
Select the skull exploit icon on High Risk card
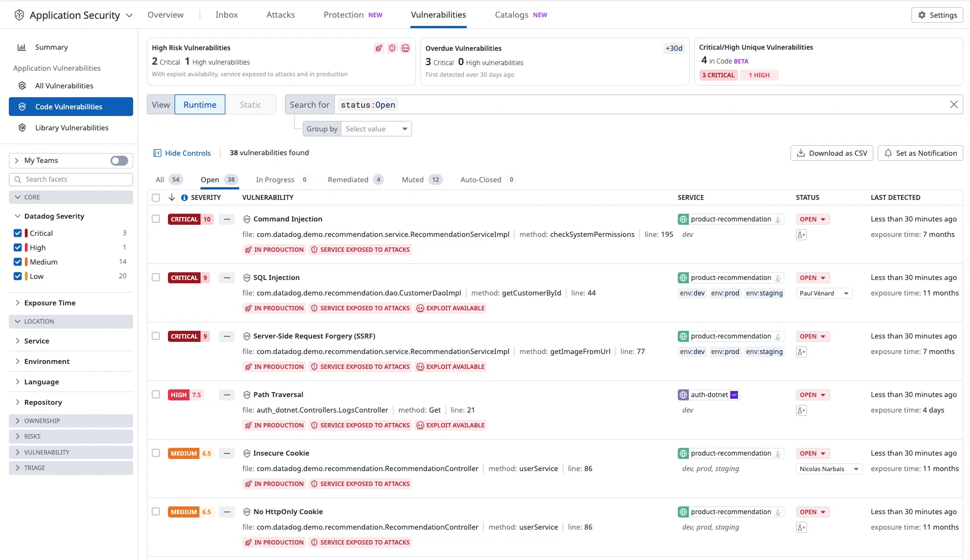point(405,48)
